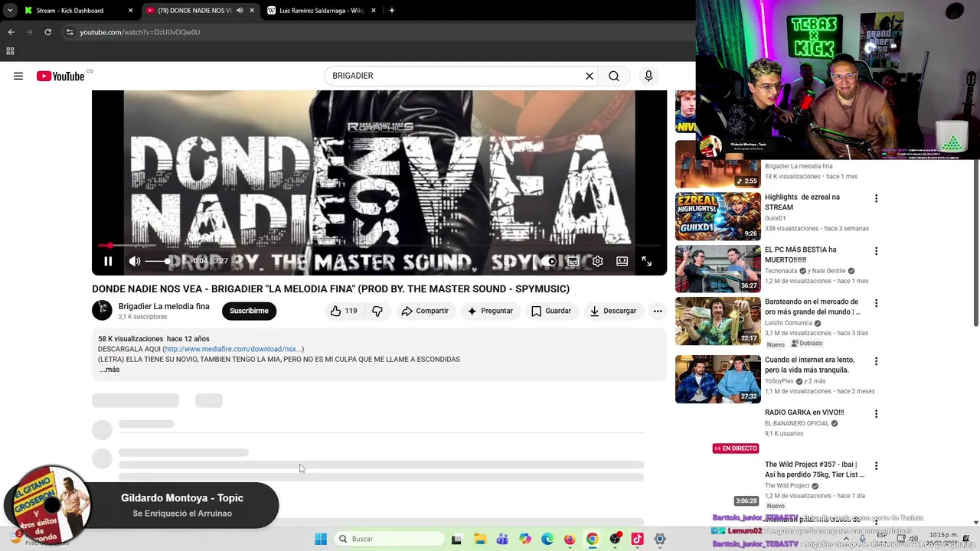Adjust the player volume slider
Viewport: 980px width, 551px height.
(157, 261)
